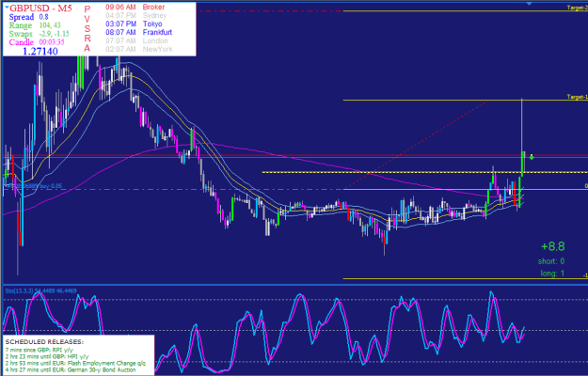
Task: Click the 'EUR: Flash Employment Change q/q' entry
Action: [75, 363]
